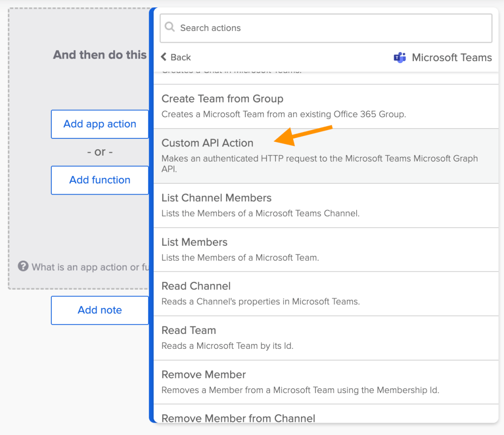This screenshot has width=504, height=435.
Task: Select the List Channel Members action
Action: 325,205
